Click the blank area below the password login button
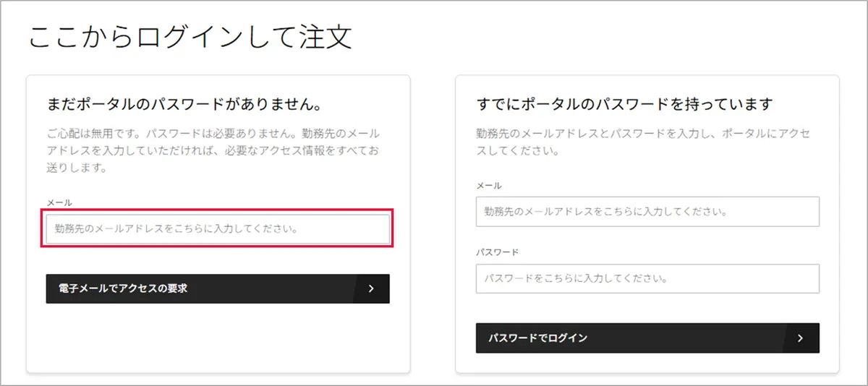The image size is (868, 386). coord(647,363)
